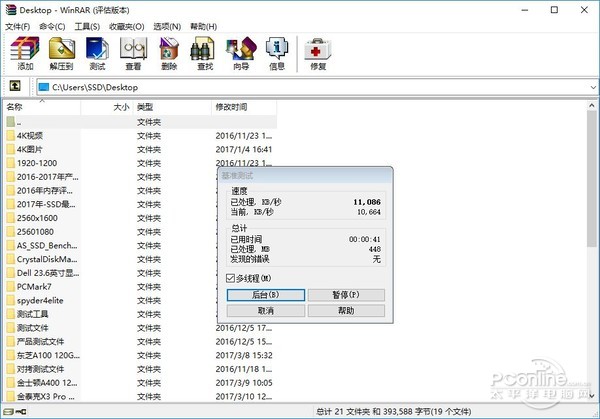The height and width of the screenshot is (419, 600).
Task: Click the file list scroll down arrow
Action: (592, 396)
